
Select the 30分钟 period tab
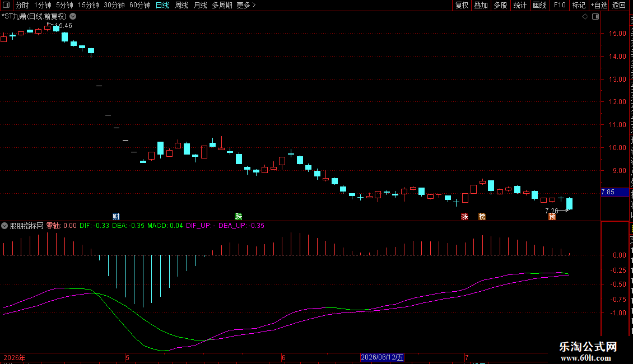tap(114, 5)
